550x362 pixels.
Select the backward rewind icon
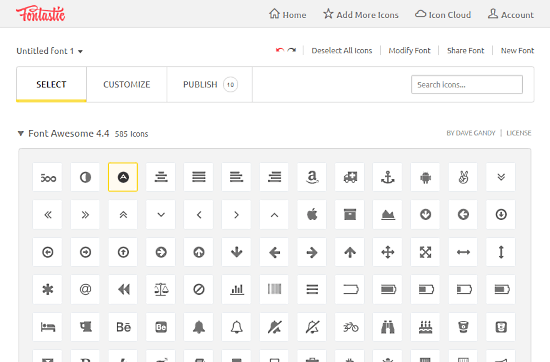(123, 290)
